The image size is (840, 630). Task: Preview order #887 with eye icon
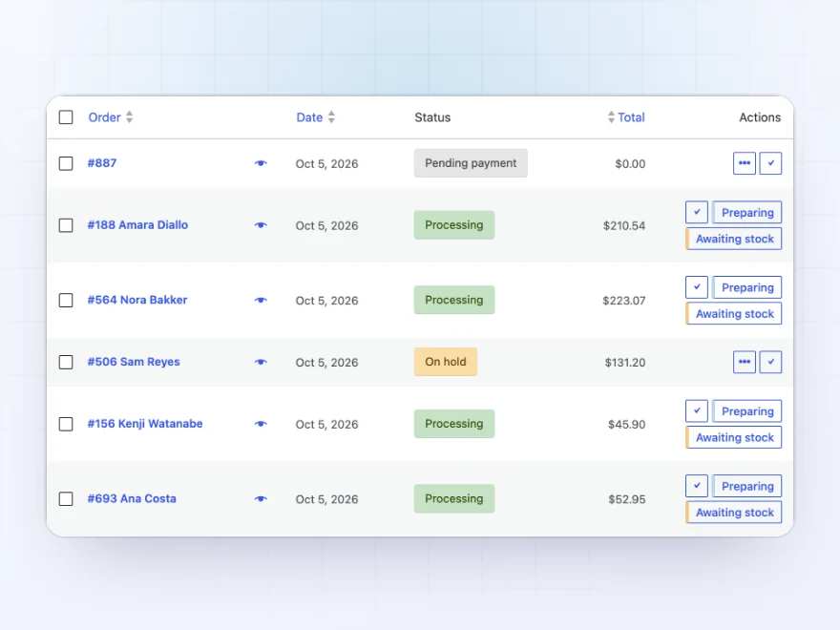pyautogui.click(x=261, y=163)
